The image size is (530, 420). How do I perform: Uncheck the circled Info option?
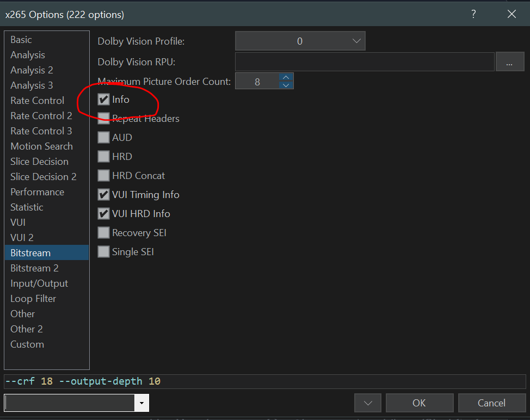click(103, 99)
